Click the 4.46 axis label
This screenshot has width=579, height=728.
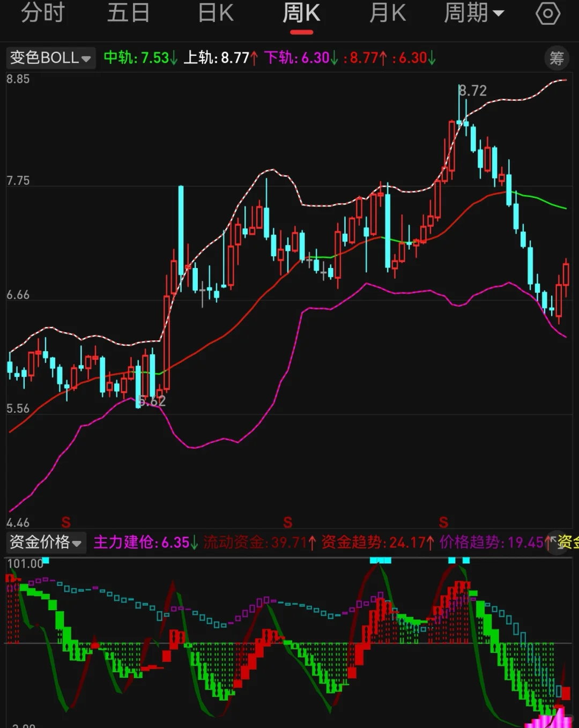coord(18,522)
